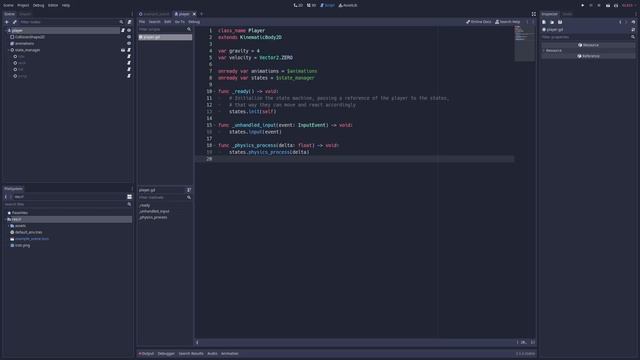640x360 pixels.
Task: Switch to the Node dock tab
Action: click(567, 14)
